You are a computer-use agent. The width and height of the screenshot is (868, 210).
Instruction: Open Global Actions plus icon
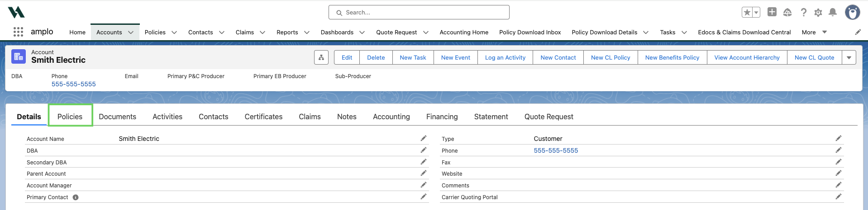(772, 12)
